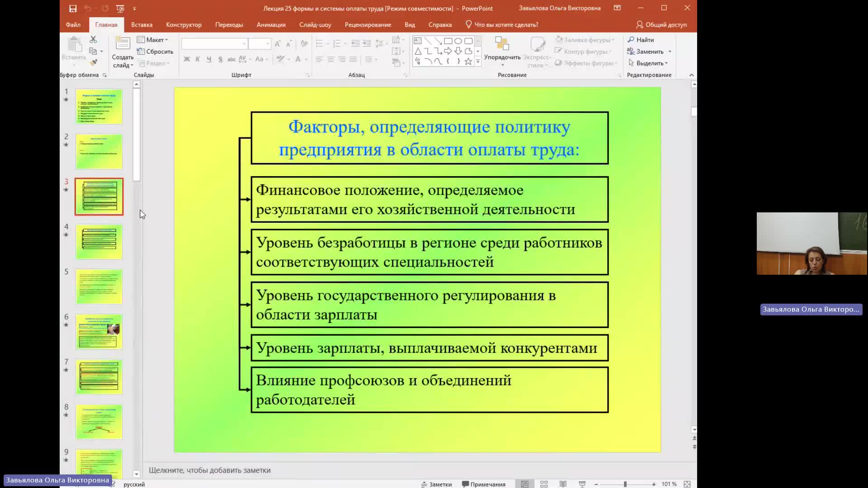
Task: Click the decrease list level icon
Action: (x=355, y=43)
